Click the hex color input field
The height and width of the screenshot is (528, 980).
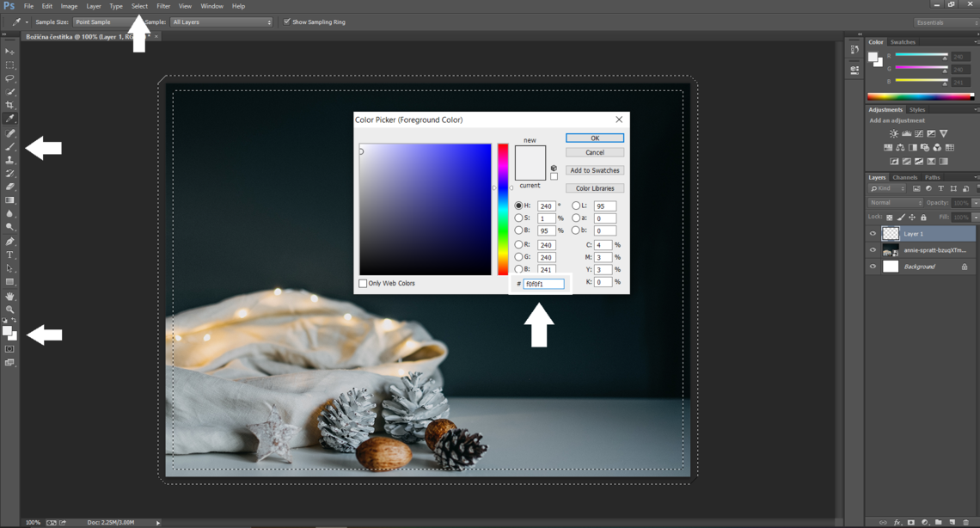point(543,284)
